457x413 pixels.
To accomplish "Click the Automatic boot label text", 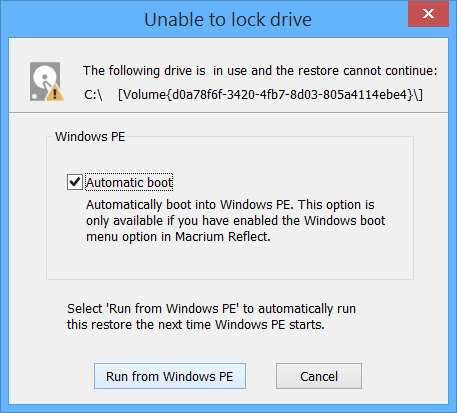I will pyautogui.click(x=129, y=182).
